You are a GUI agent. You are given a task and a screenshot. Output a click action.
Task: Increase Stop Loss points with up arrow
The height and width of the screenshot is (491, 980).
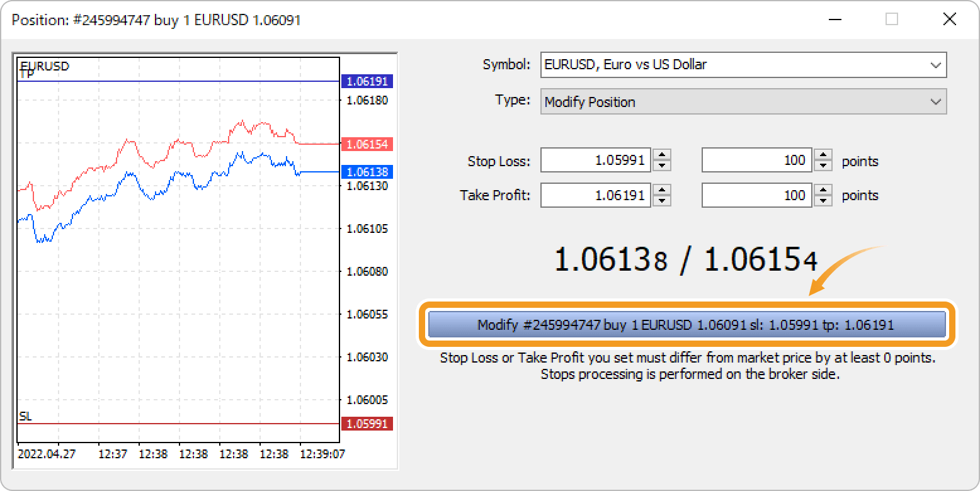[x=823, y=155]
